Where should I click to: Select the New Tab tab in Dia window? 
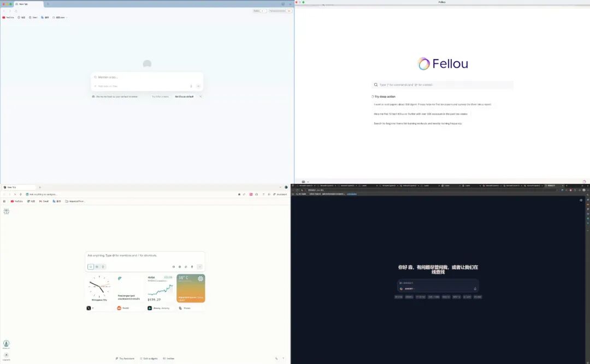click(28, 4)
